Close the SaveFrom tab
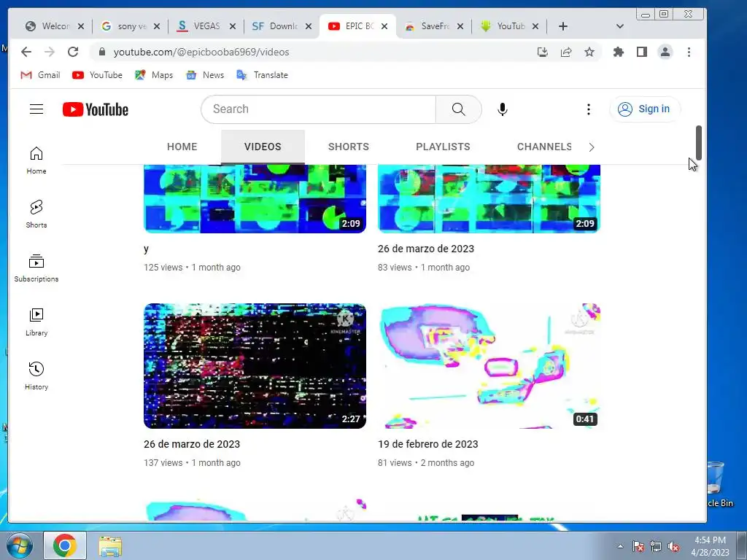747x560 pixels. (x=460, y=27)
